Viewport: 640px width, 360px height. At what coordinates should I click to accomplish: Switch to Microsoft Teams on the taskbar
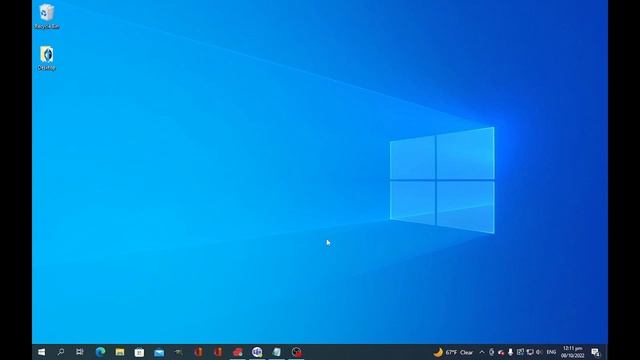(x=257, y=352)
